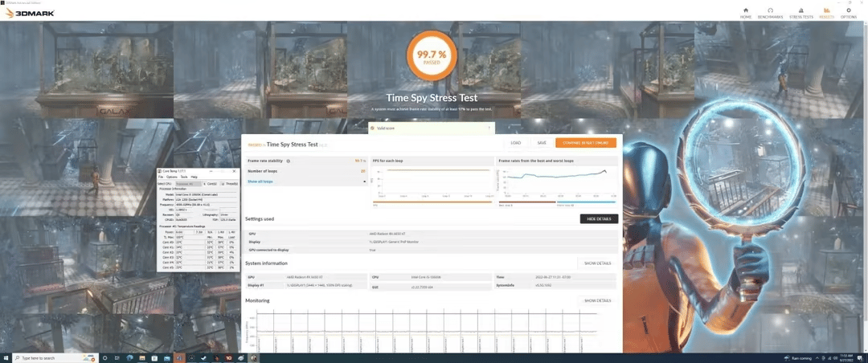Dismiss the Valid score notification
This screenshot has width=868, height=363.
(x=489, y=128)
